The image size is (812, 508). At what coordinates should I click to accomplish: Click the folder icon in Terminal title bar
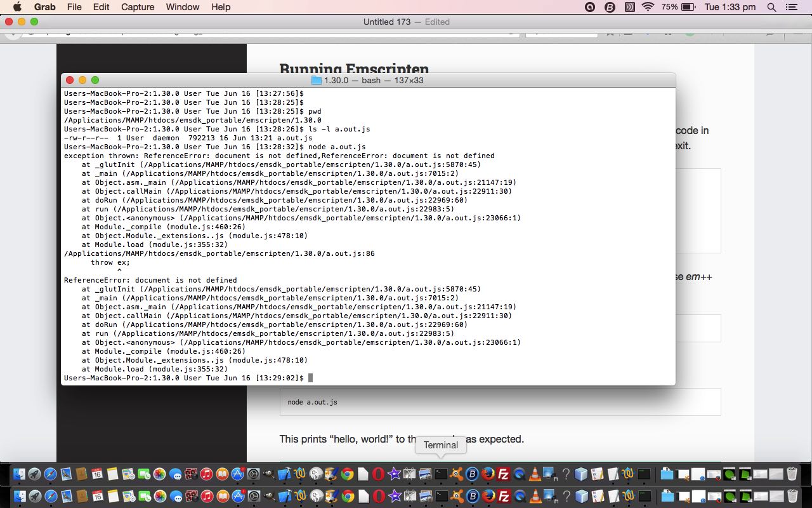point(317,80)
